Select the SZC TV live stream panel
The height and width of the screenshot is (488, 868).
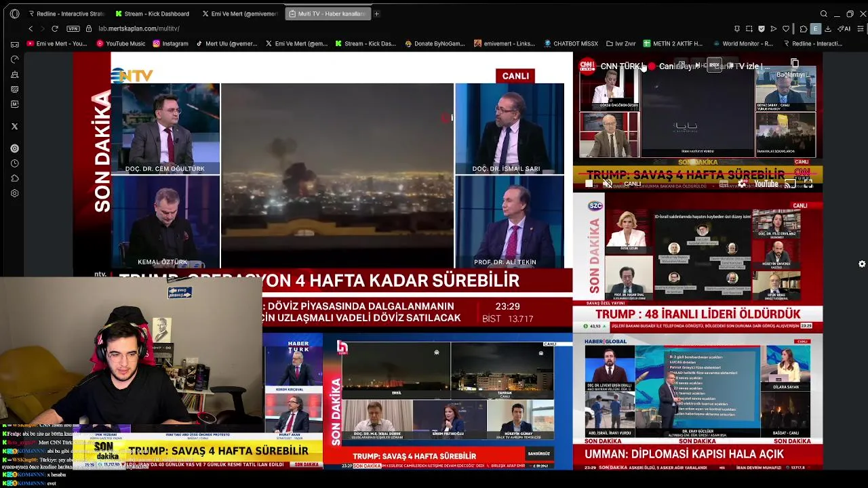click(x=698, y=262)
